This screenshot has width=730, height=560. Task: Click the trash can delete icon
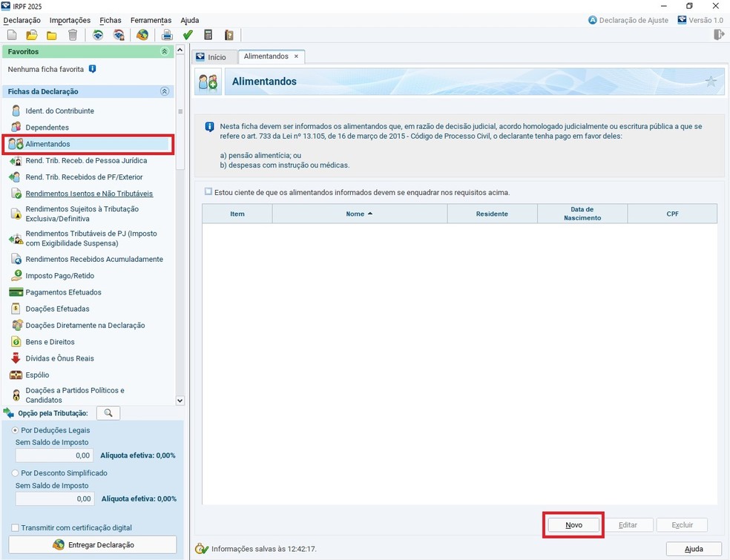pyautogui.click(x=72, y=35)
